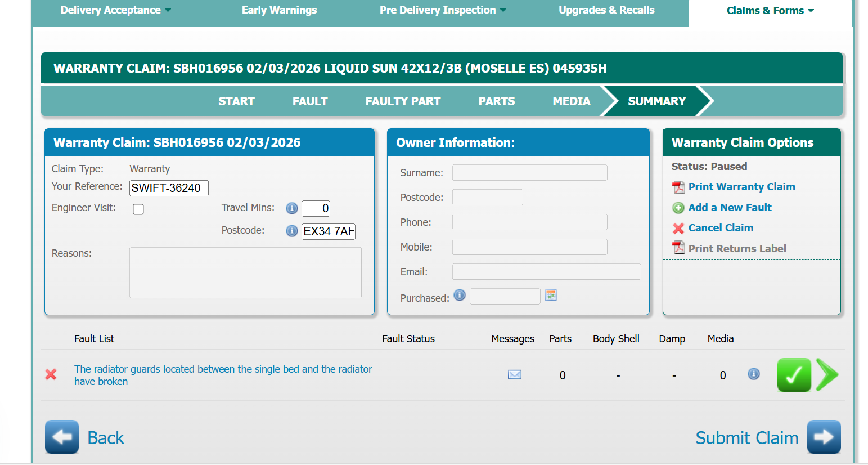Switch to the FAULTY PART step
868x465 pixels.
(403, 101)
